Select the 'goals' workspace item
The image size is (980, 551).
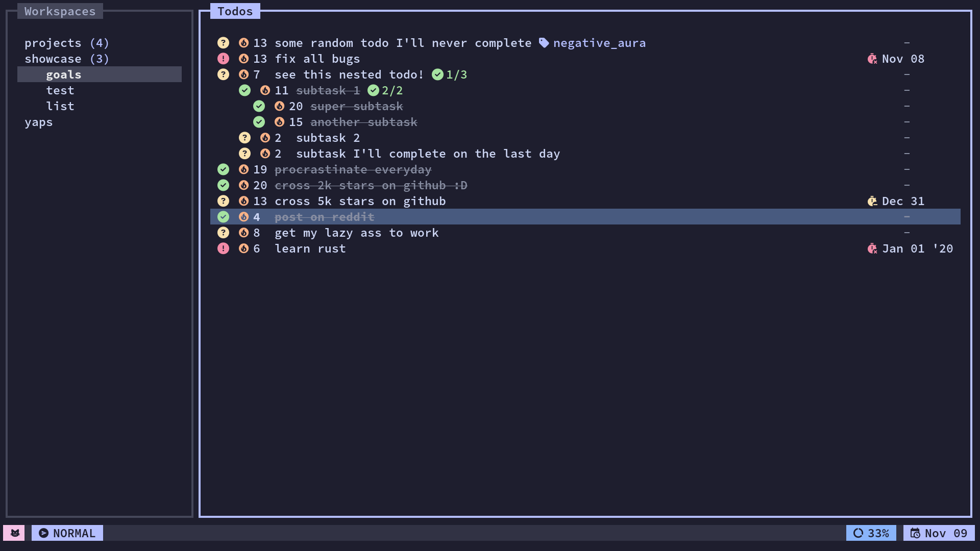63,74
